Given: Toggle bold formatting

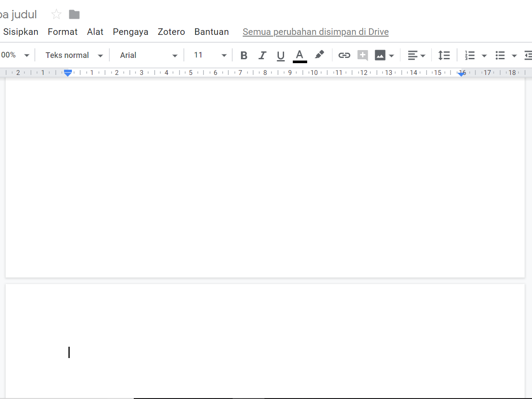Looking at the screenshot, I should [244, 55].
